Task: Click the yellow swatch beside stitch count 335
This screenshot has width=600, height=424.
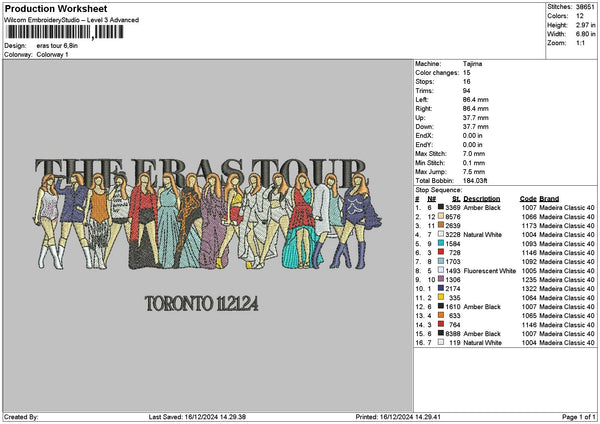Action: click(441, 297)
